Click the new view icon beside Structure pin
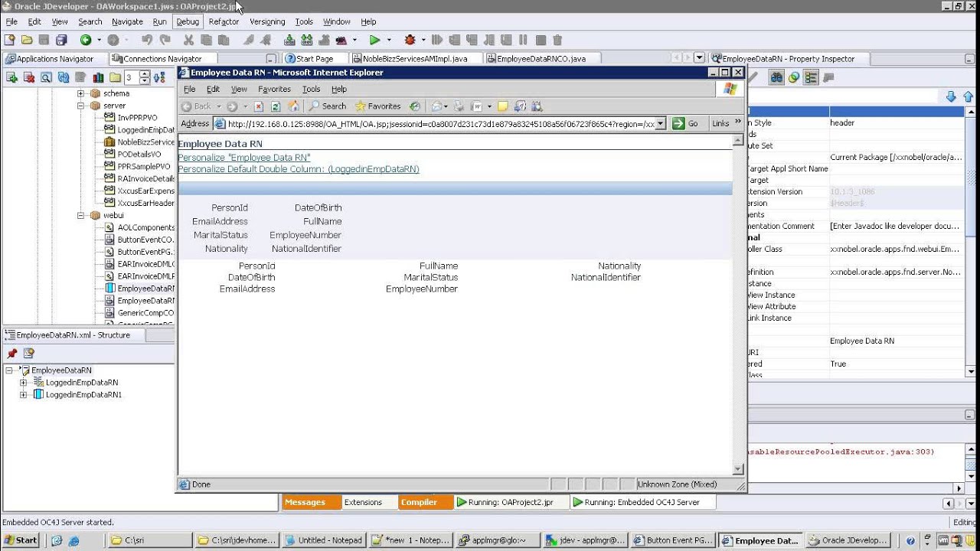 [x=29, y=354]
